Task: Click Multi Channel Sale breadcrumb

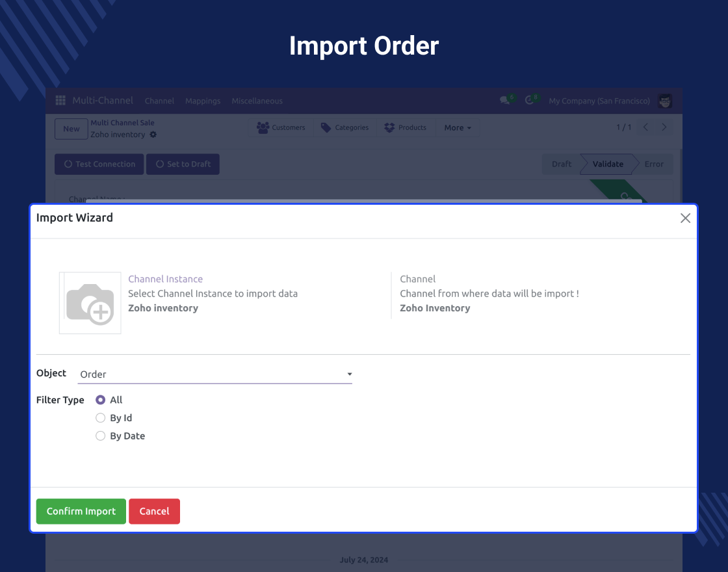Action: (122, 123)
